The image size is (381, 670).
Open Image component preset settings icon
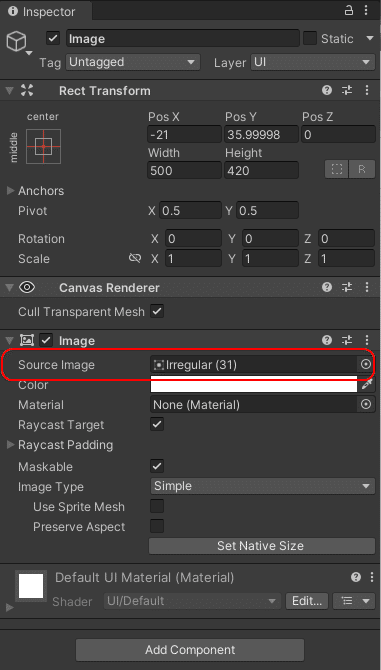347,340
